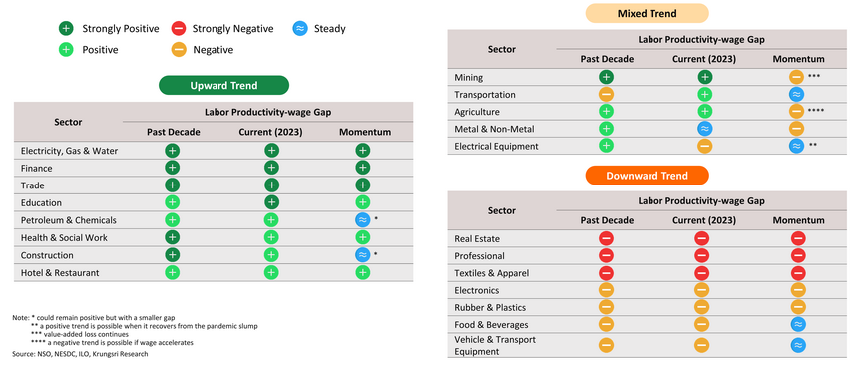Click Past Decade header in Mixed Trend table

(607, 59)
